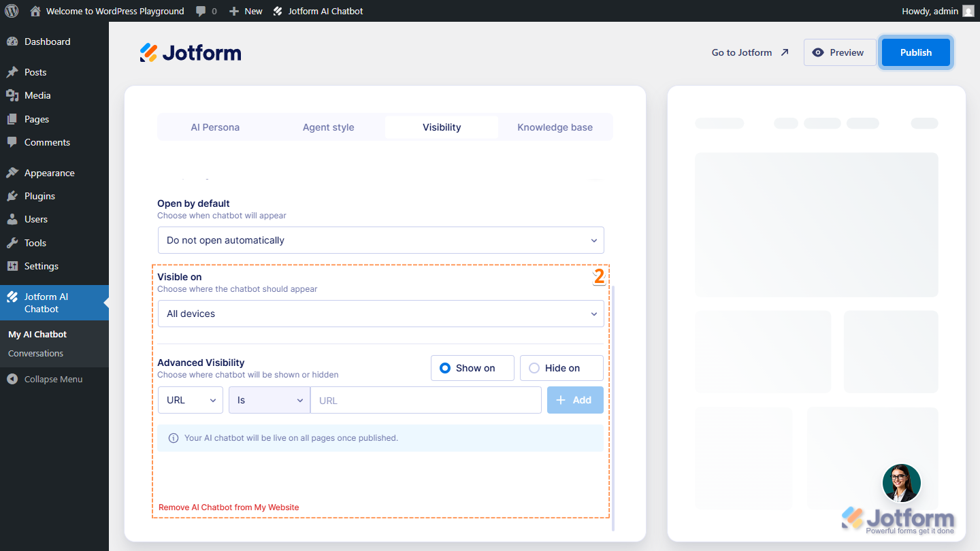Click the Preview button

pos(840,52)
